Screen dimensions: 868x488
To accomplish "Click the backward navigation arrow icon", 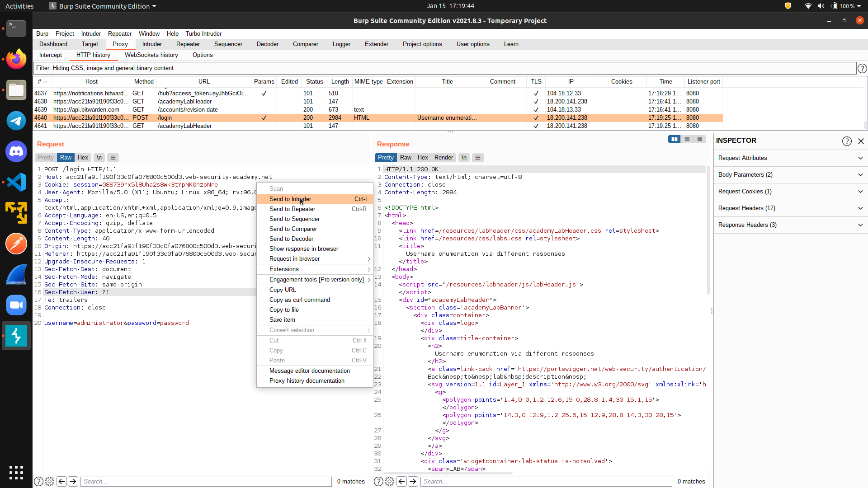I will pos(61,481).
